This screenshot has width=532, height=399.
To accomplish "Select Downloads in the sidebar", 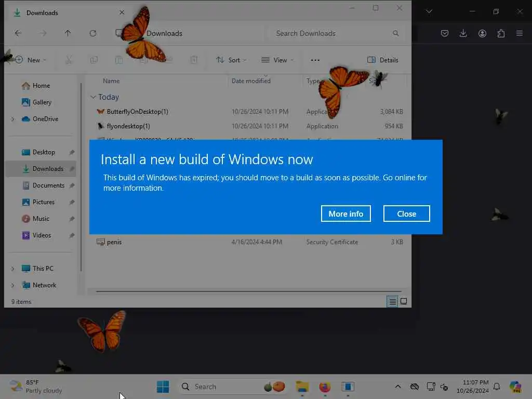I will 41,169.
